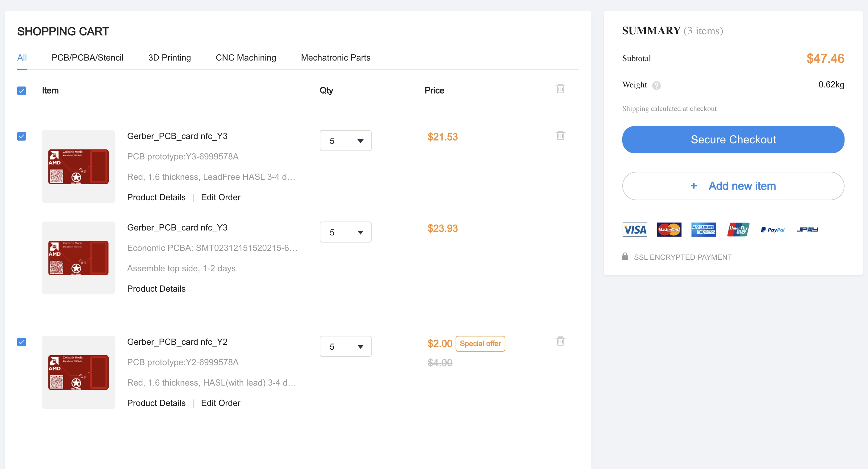Switch to the 3D Printing tab
Viewport: 868px width, 469px height.
pyautogui.click(x=169, y=58)
